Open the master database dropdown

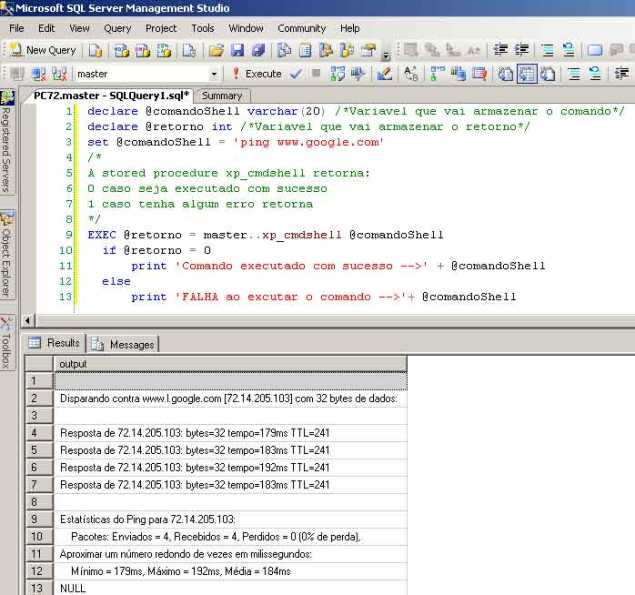[214, 74]
